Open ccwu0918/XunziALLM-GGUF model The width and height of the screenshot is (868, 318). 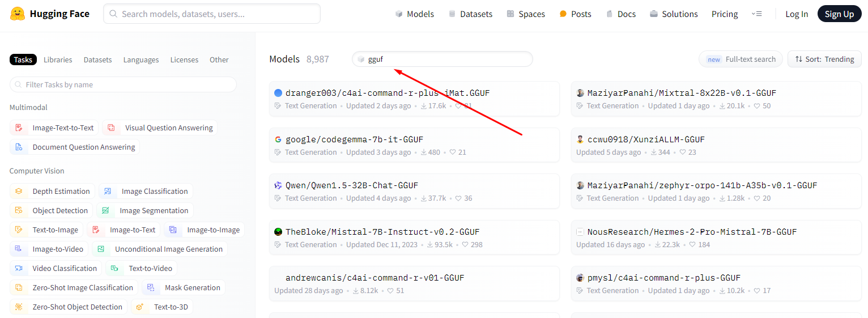click(x=716, y=145)
